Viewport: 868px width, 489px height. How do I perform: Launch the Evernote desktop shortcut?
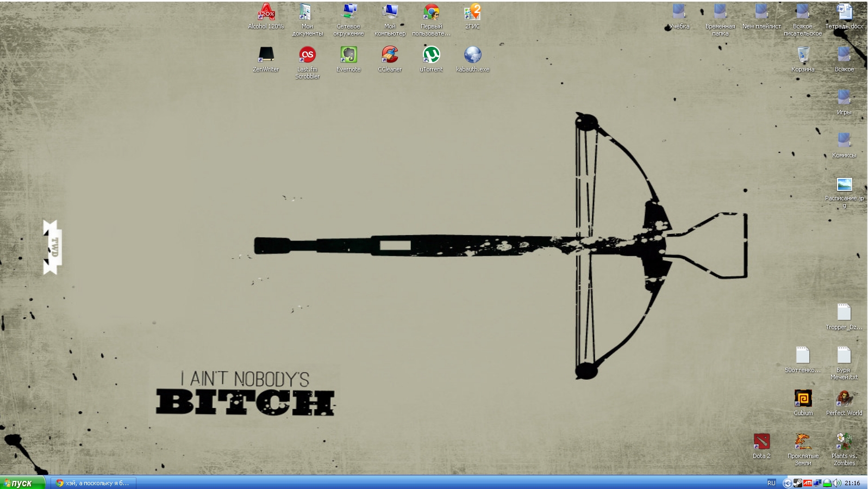tap(348, 59)
